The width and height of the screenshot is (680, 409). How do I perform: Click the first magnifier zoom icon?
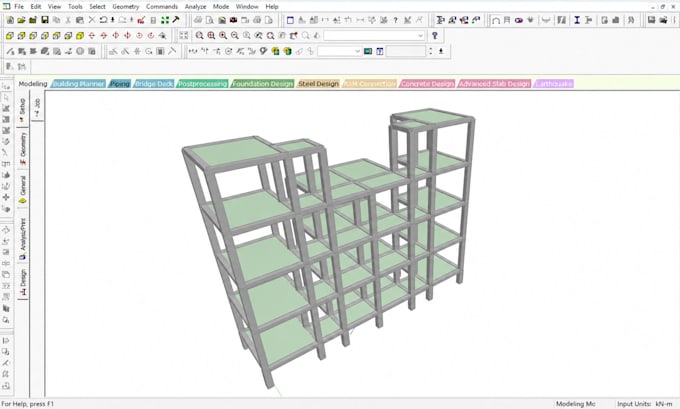199,36
